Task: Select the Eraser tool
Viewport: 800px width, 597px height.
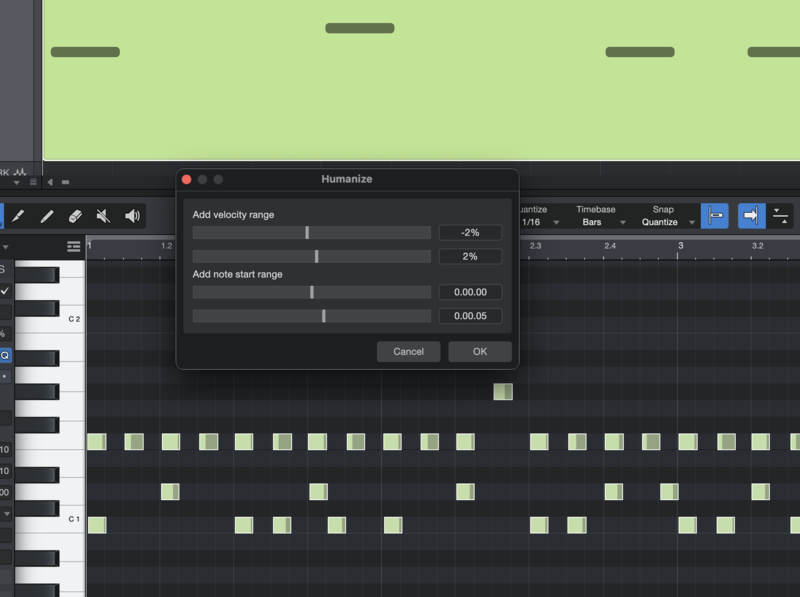Action: pyautogui.click(x=74, y=216)
